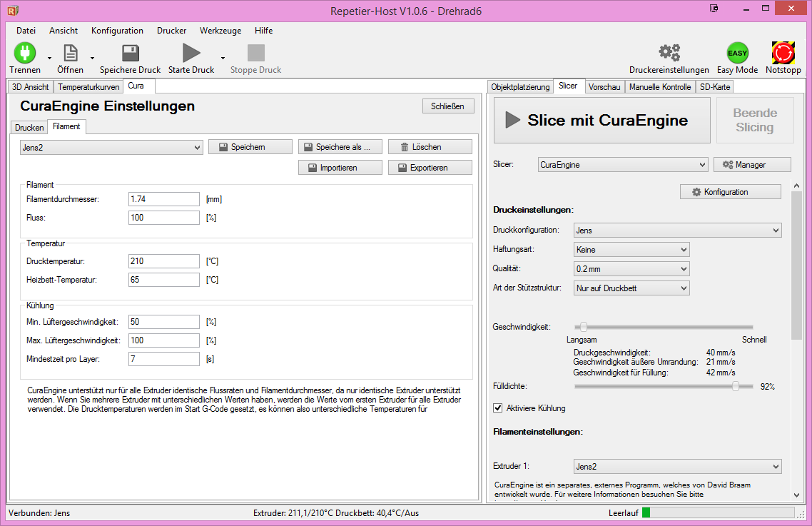Screen dimensions: 812x526
Task: Click the Filamentdurchmesser input field
Action: (x=163, y=199)
